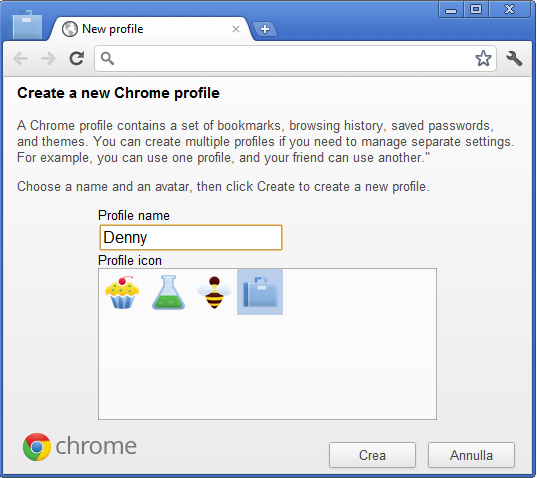This screenshot has height=478, width=537.
Task: Close the New profile tab
Action: (x=236, y=29)
